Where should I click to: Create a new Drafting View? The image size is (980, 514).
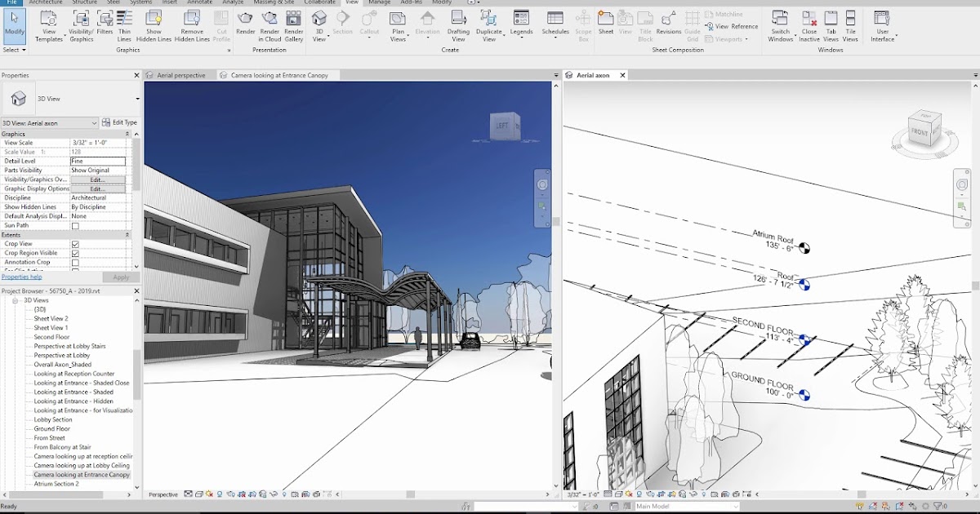click(x=458, y=24)
